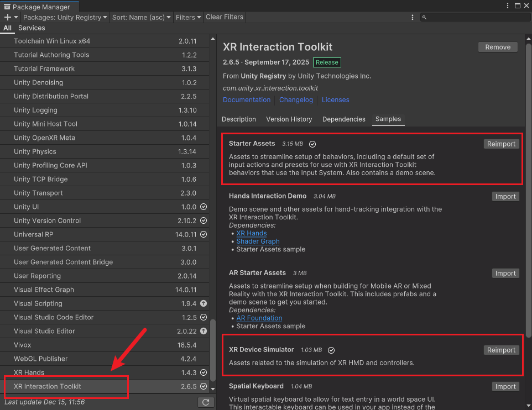This screenshot has height=410, width=532.
Task: Follow the AR Foundation dependency link
Action: [x=259, y=318]
